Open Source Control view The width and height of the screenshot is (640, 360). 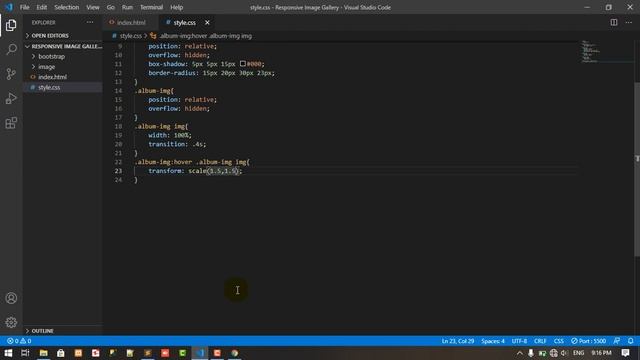coord(11,74)
